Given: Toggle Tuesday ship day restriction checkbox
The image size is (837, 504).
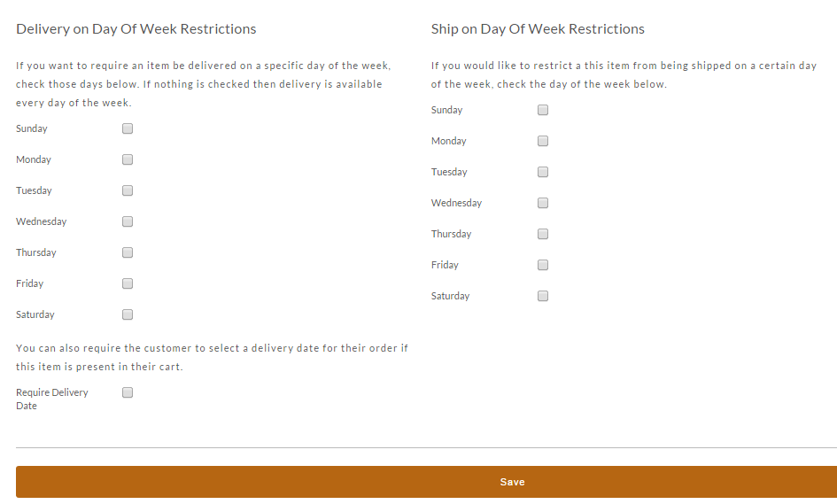Looking at the screenshot, I should tap(543, 172).
